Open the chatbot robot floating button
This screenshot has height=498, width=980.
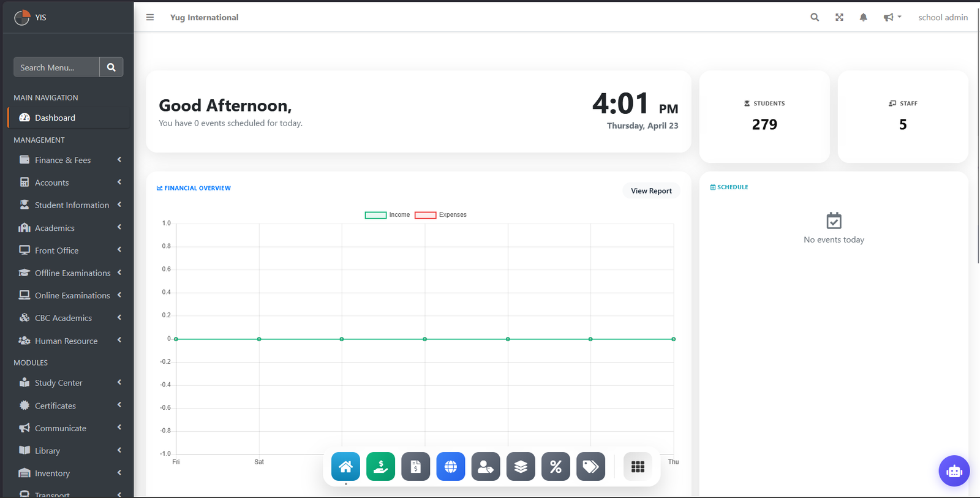point(954,471)
